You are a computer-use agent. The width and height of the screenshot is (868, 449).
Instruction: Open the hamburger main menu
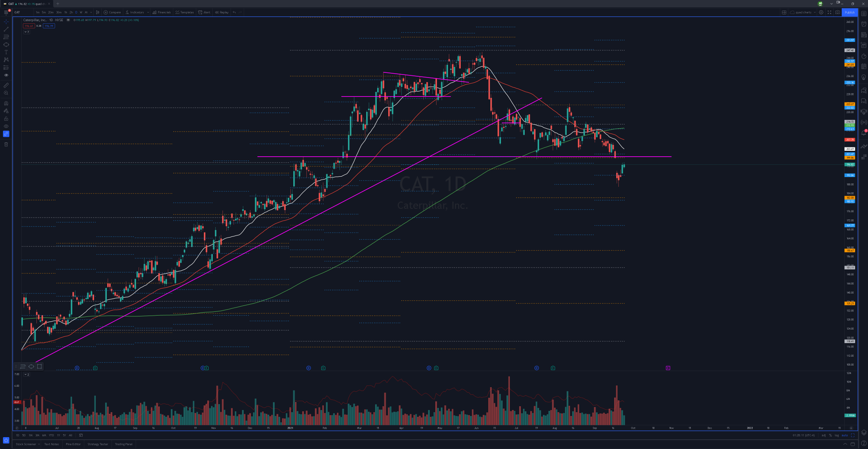(x=6, y=12)
